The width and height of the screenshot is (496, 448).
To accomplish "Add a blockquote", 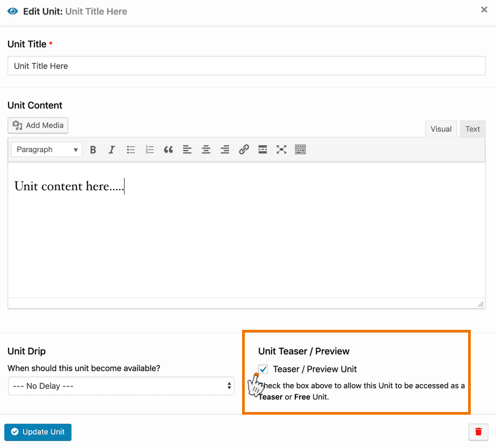I will tap(169, 149).
